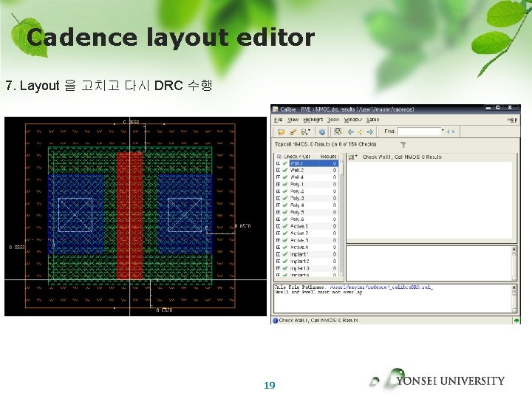Screen dimensions: 532x399
Task: Click the left contact square in layout
Action: tap(75, 215)
